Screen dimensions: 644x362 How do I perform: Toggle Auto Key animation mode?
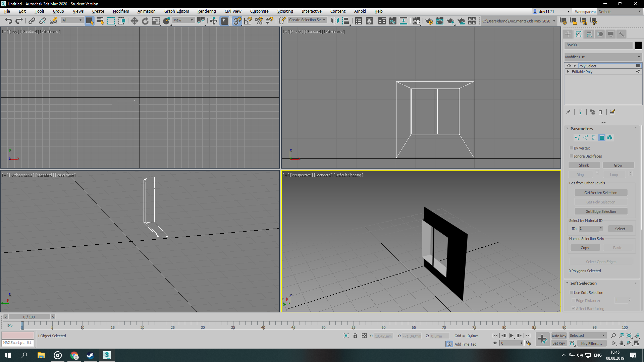click(559, 336)
